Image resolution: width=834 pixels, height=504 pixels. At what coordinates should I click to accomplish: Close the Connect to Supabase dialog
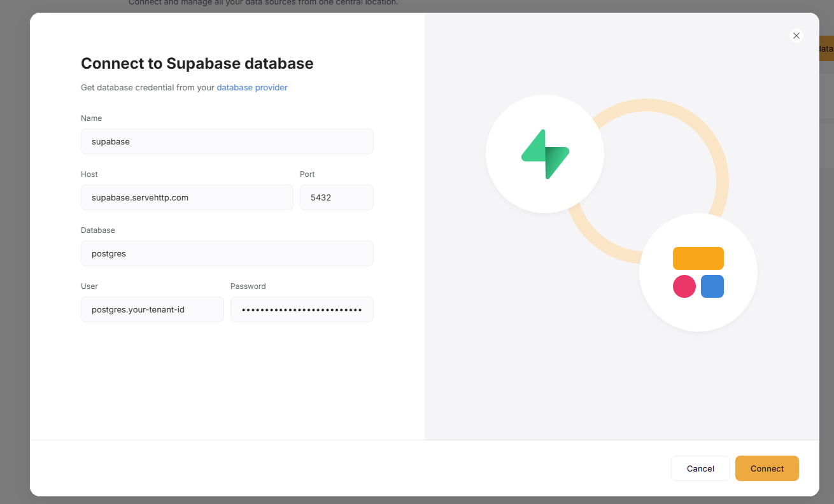[x=796, y=36]
